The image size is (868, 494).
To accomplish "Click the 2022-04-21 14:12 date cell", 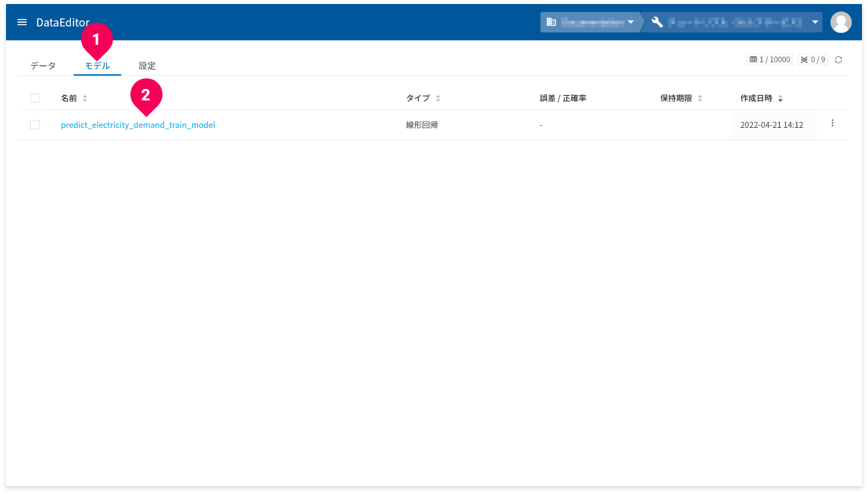I will pos(772,125).
